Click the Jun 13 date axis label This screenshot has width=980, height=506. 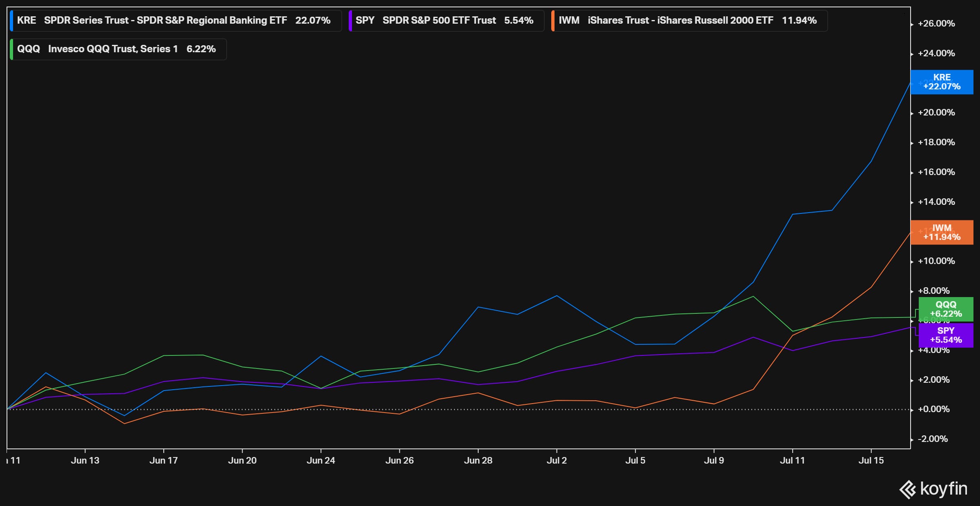coord(85,460)
